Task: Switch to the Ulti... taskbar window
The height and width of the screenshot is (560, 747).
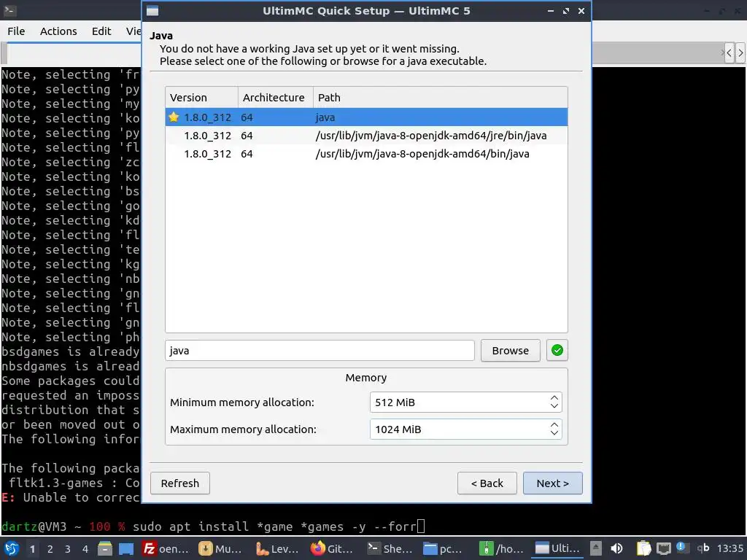Action: [x=558, y=549]
